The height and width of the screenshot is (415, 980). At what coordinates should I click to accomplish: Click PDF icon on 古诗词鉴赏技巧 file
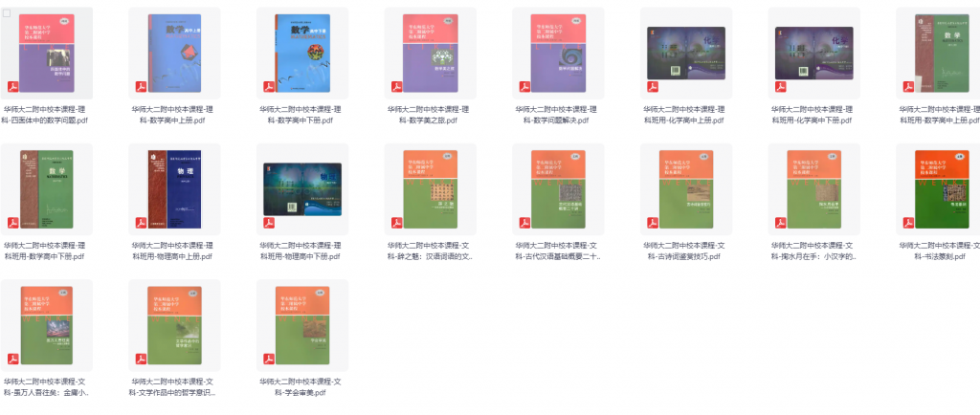[x=653, y=223]
